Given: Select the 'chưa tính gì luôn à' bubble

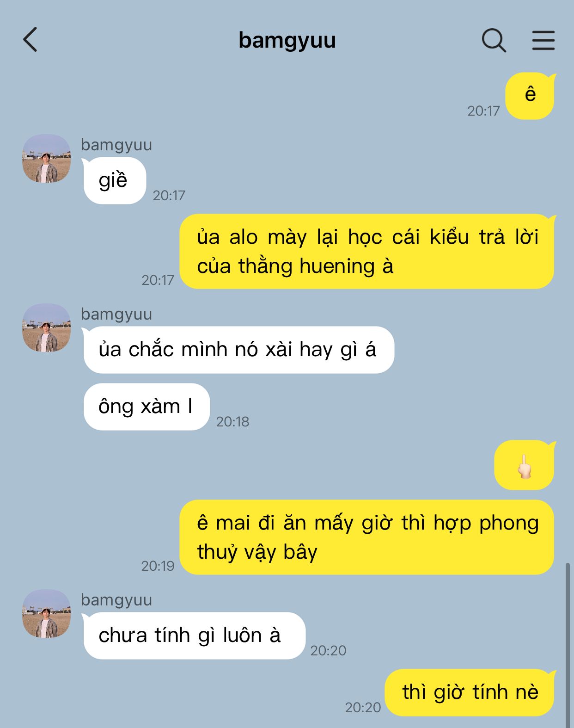Looking at the screenshot, I should pos(194,635).
